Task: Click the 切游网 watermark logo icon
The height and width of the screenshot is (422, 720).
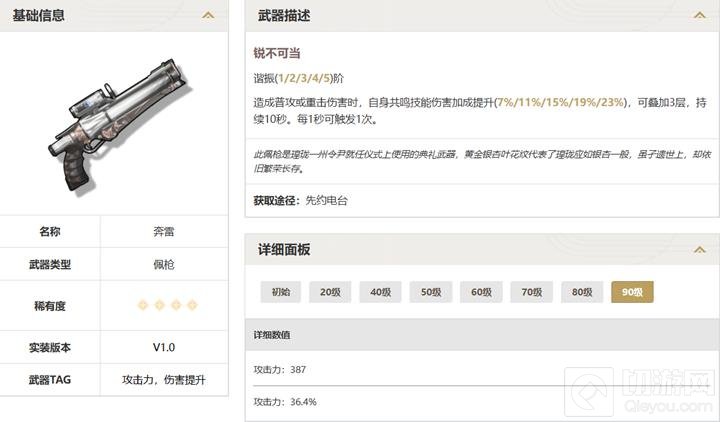Action: [589, 392]
